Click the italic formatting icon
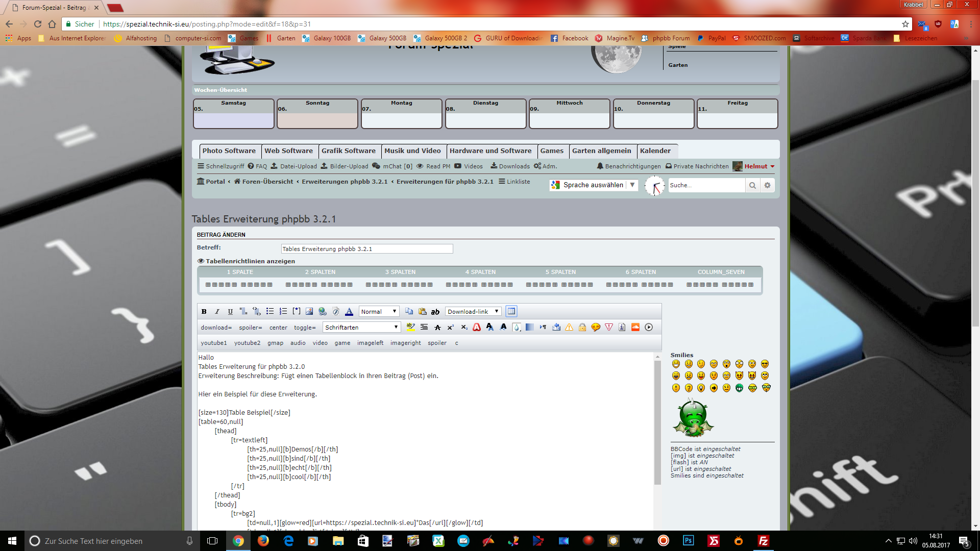 (217, 312)
